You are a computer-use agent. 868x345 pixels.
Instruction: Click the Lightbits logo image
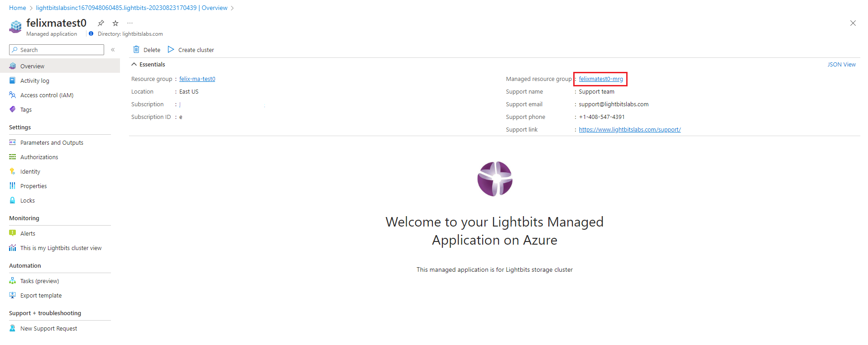tap(495, 179)
